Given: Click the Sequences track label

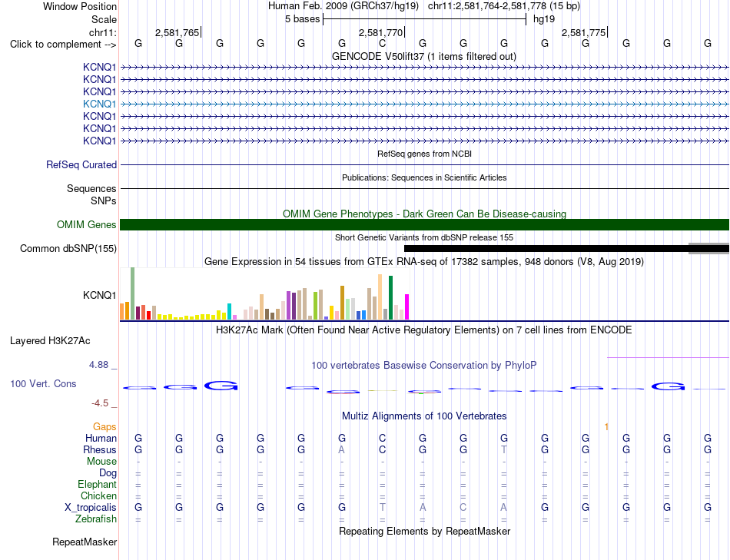Looking at the screenshot, I should [x=91, y=188].
